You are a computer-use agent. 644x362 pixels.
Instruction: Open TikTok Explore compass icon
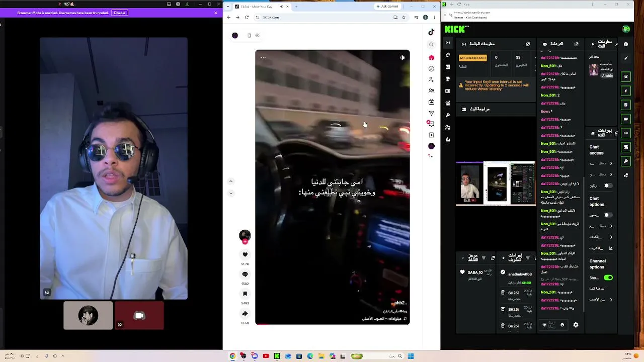pos(431,68)
